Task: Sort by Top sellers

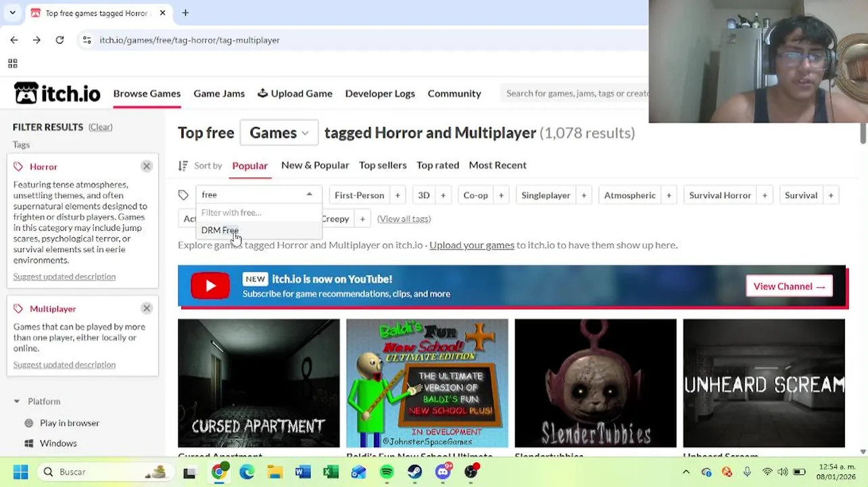Action: [x=383, y=165]
